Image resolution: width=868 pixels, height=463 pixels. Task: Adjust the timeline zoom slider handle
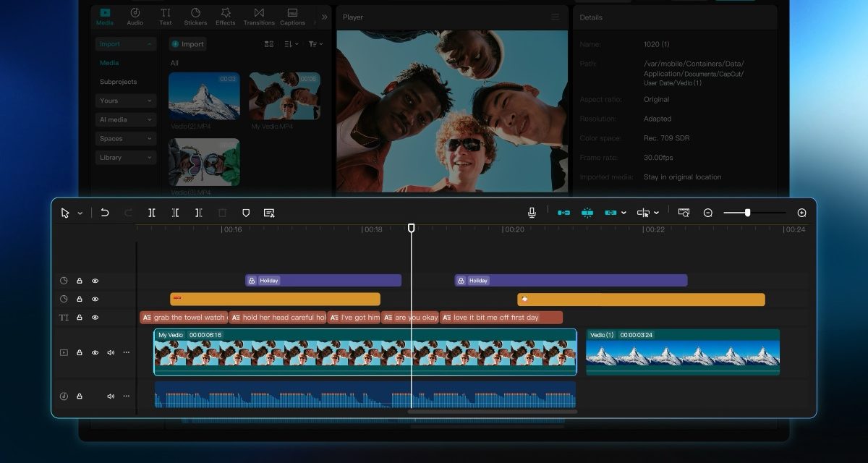(x=747, y=213)
